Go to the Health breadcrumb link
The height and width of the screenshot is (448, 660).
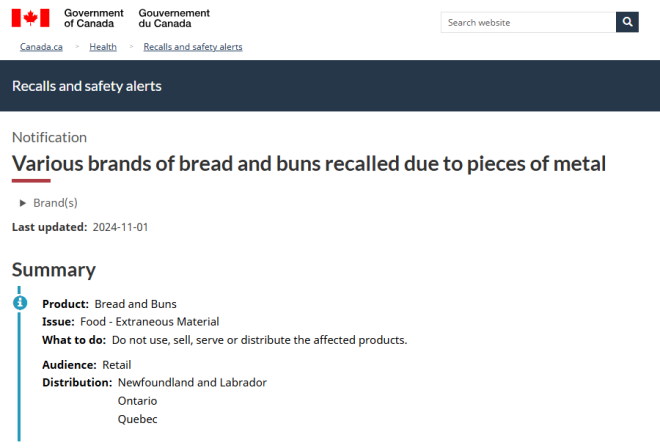tap(103, 47)
